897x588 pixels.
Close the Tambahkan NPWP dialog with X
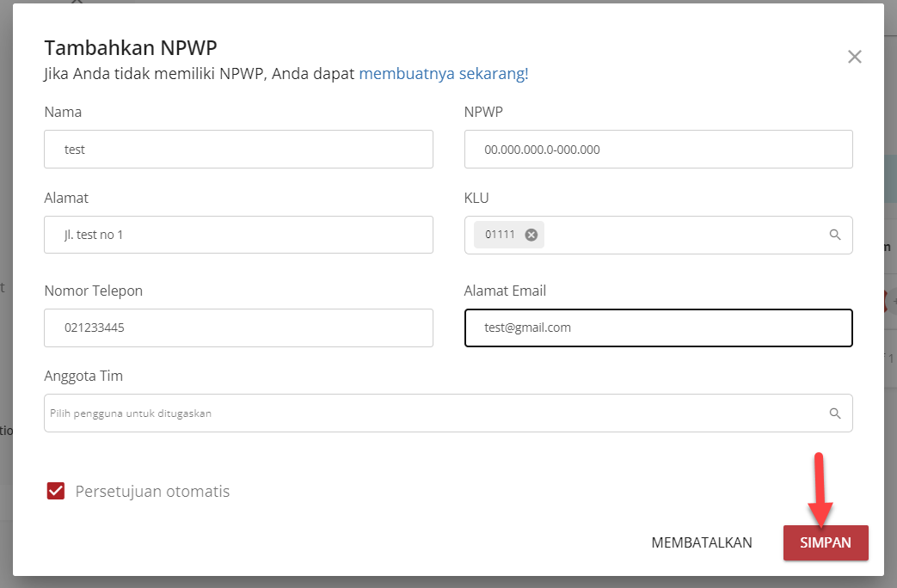tap(854, 57)
